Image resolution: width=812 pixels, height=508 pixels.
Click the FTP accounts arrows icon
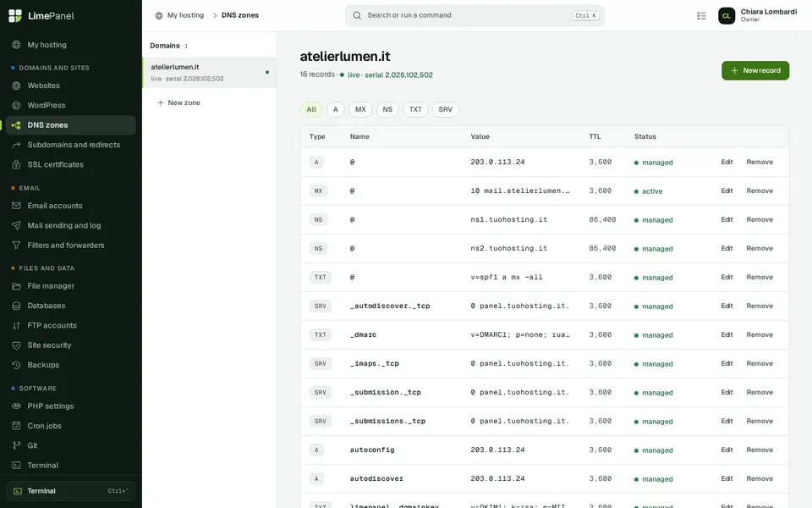16,325
